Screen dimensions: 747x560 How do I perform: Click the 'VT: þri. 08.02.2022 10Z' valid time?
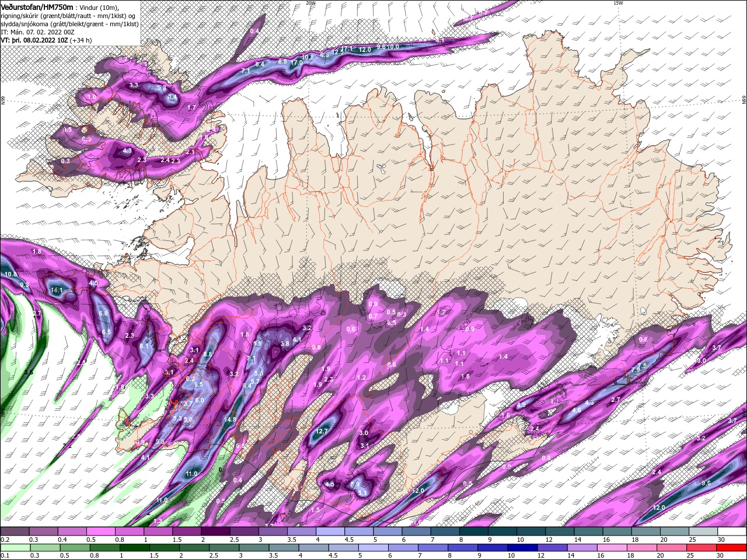coord(34,40)
